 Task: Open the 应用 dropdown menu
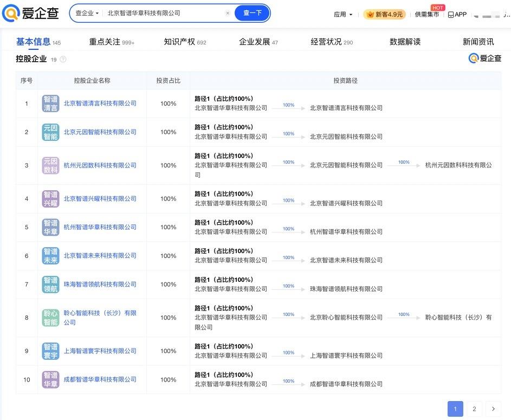tap(343, 15)
